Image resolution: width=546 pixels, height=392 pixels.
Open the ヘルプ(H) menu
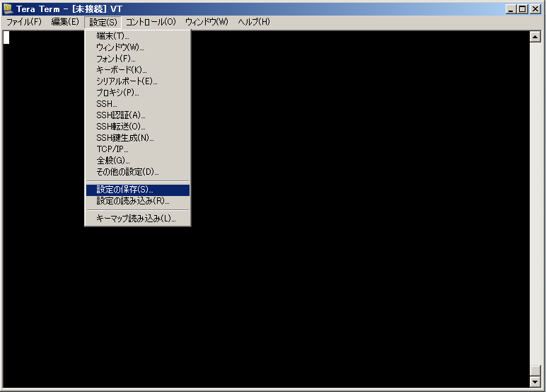click(254, 22)
